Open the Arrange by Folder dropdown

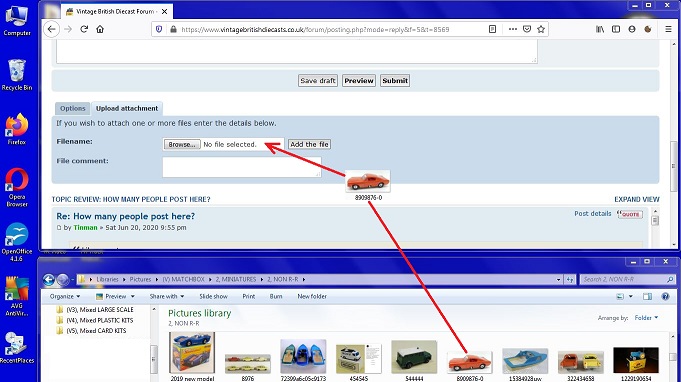[646, 318]
